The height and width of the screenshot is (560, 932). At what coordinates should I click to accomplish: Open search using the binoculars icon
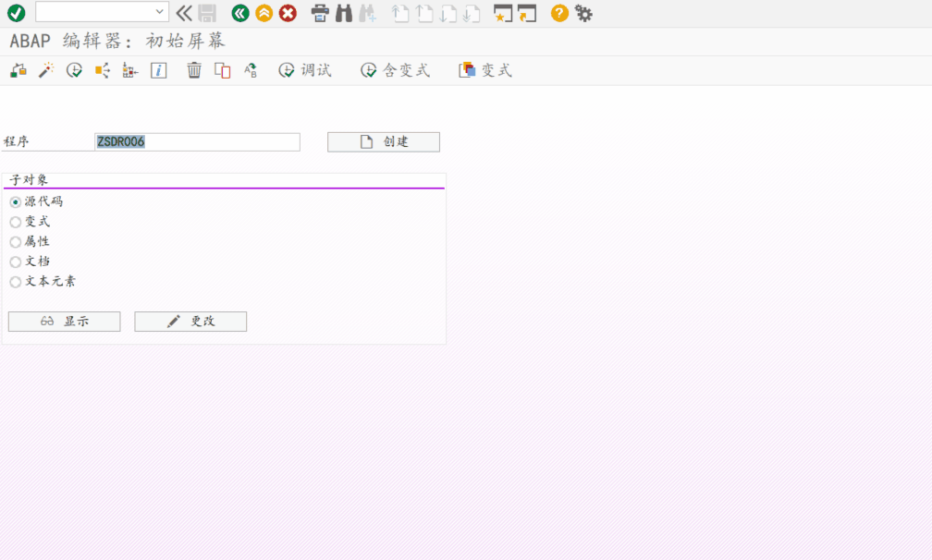[343, 13]
